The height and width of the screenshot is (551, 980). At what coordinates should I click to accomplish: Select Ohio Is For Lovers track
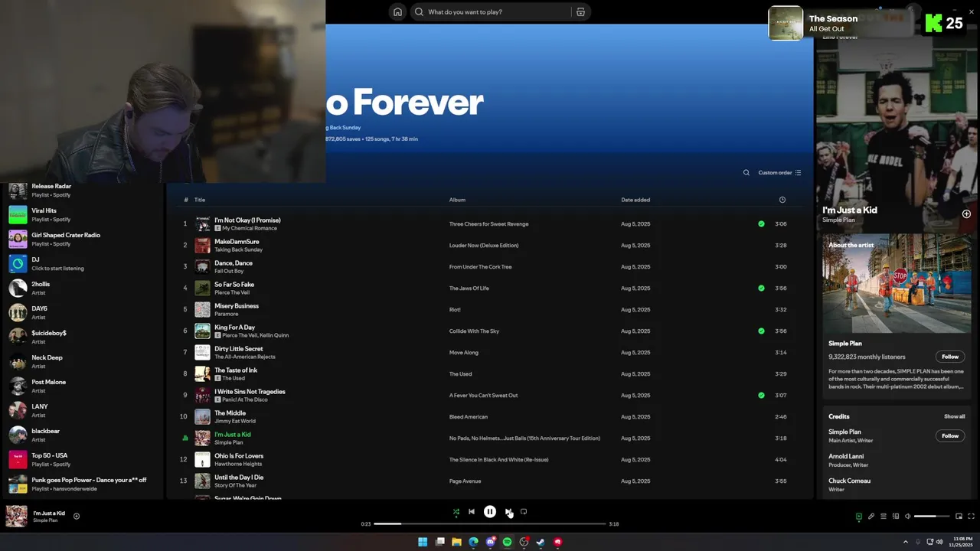[x=490, y=460]
